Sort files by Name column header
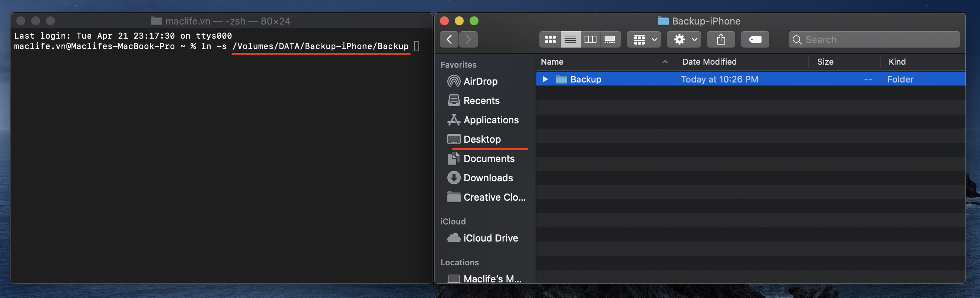This screenshot has width=980, height=298. coord(552,62)
